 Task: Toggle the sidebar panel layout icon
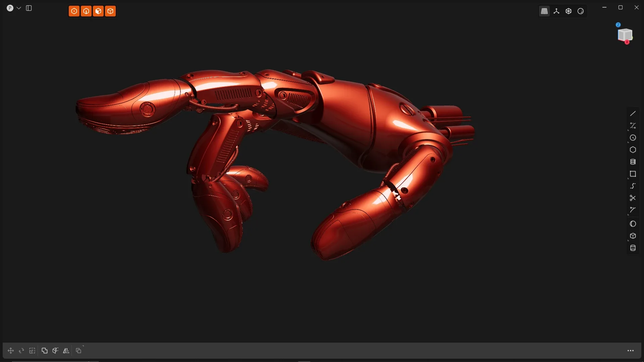29,8
